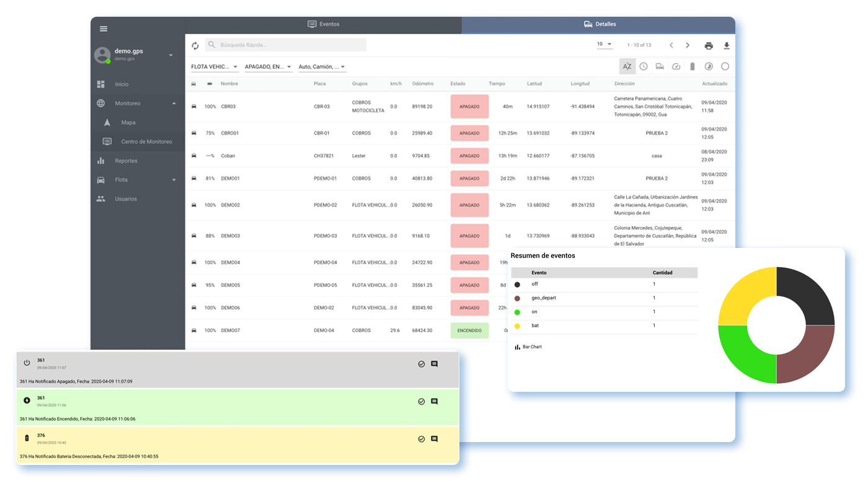Click the battery icon column header
868x496 pixels.
(x=210, y=84)
